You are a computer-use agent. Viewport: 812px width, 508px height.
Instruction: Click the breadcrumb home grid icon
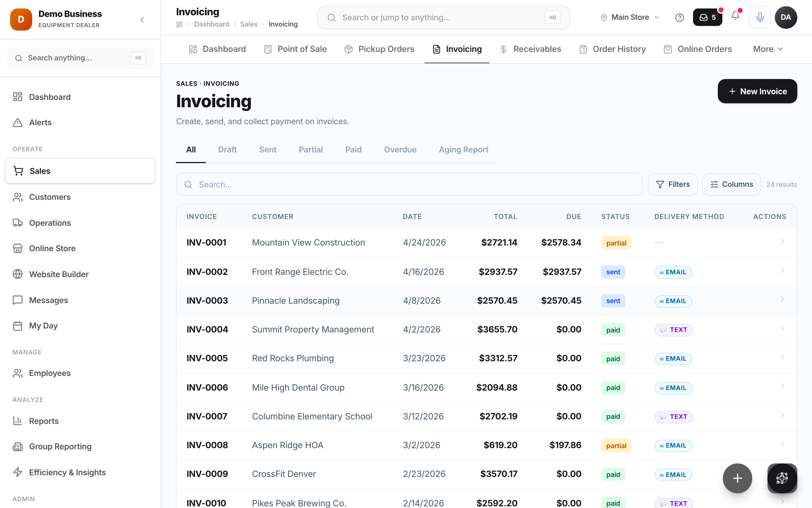(x=179, y=24)
